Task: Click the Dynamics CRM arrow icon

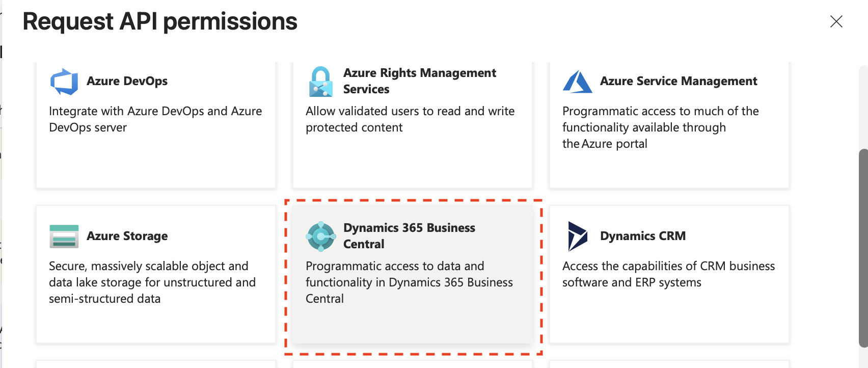Action: point(578,236)
